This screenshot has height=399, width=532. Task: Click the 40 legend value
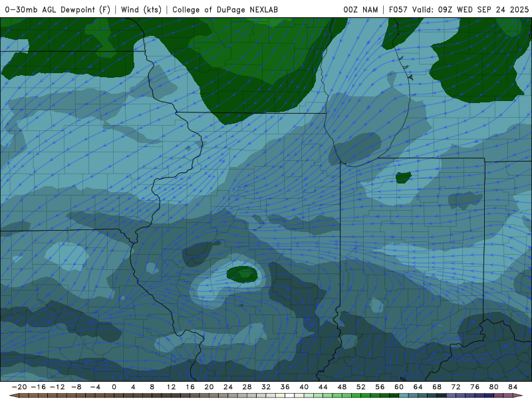pyautogui.click(x=304, y=387)
